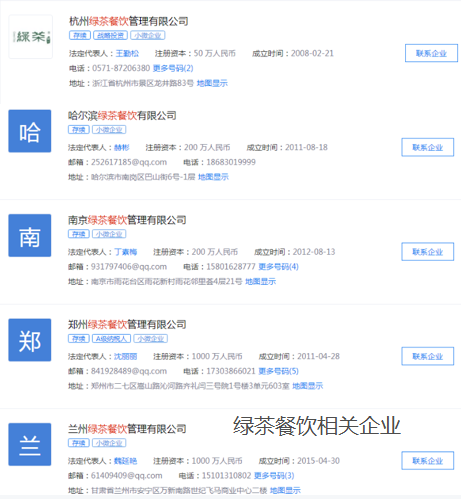Click the 存续 tag on 杭州绿茶餐饮
This screenshot has width=461, height=499.
[80, 35]
